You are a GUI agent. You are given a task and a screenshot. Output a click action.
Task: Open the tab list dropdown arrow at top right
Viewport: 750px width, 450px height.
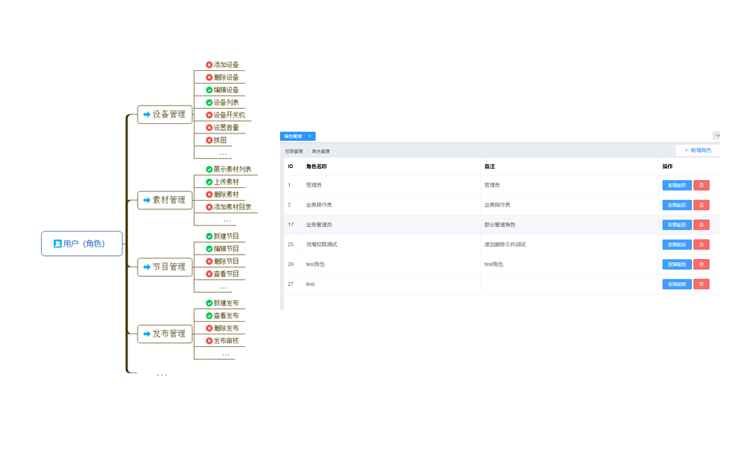(716, 136)
